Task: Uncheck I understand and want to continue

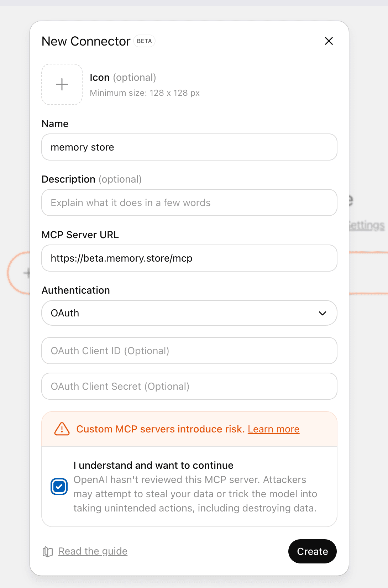Action: pos(59,487)
